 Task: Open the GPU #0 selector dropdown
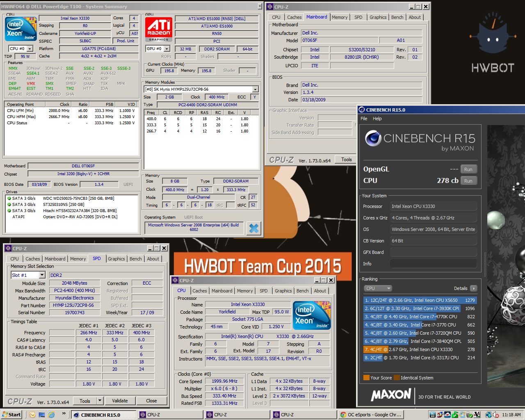167,49
